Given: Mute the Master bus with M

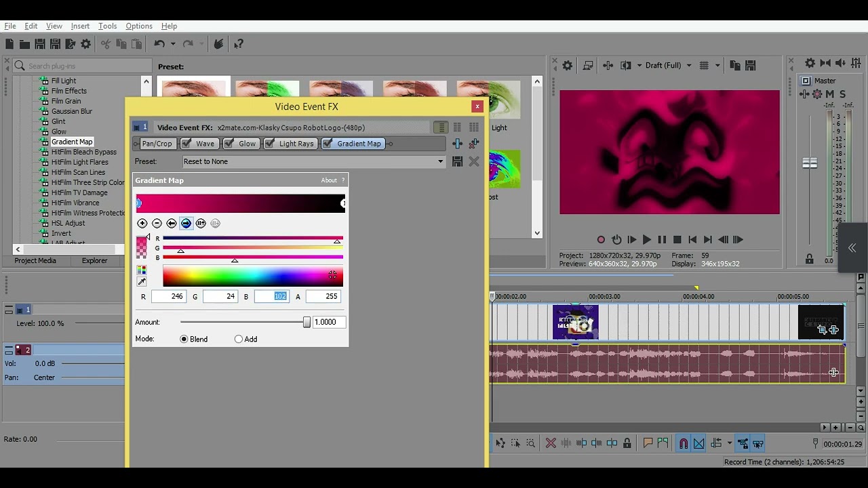Looking at the screenshot, I should coord(829,94).
